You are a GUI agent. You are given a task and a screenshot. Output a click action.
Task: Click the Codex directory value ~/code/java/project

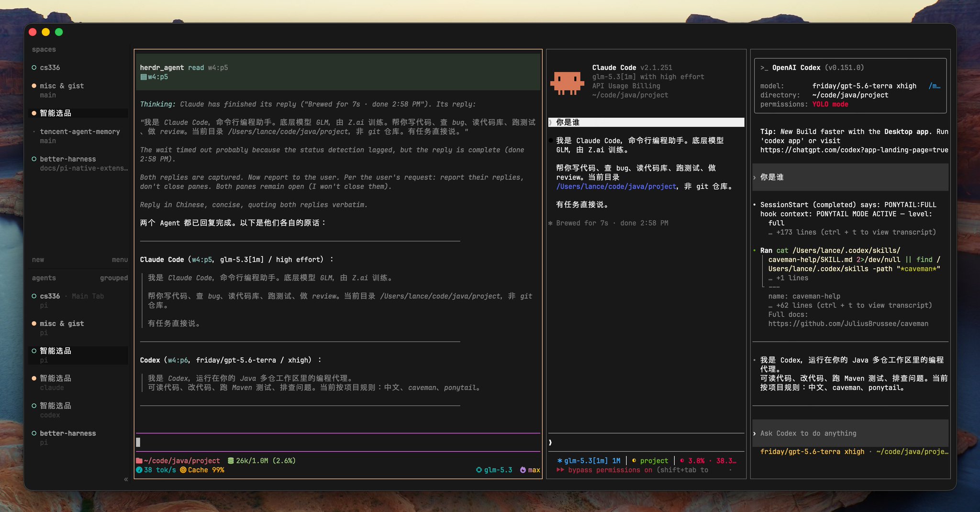coord(850,95)
